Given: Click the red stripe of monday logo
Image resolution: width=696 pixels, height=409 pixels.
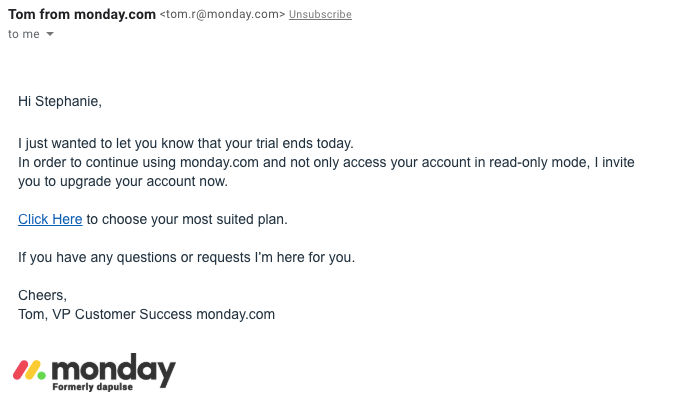Looking at the screenshot, I should (19, 371).
